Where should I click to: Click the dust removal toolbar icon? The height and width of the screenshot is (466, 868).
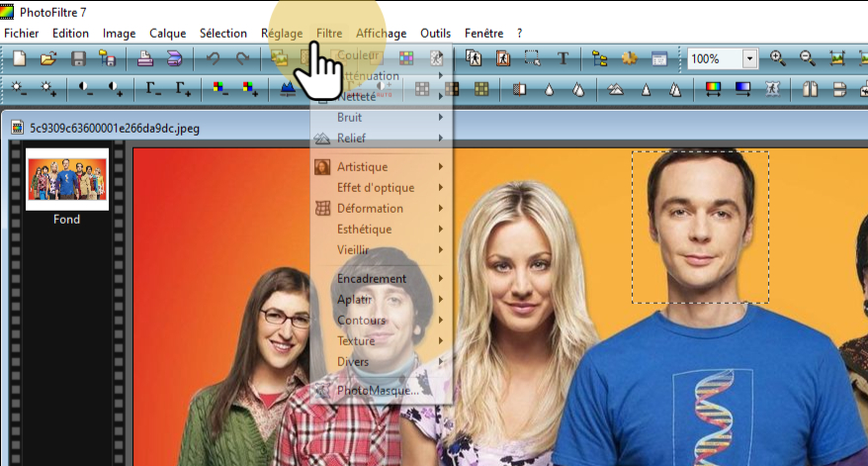[x=519, y=89]
